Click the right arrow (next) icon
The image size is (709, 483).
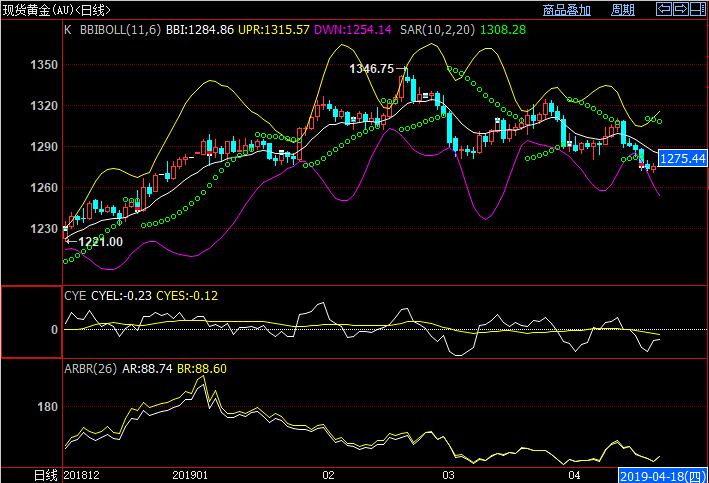[x=680, y=9]
